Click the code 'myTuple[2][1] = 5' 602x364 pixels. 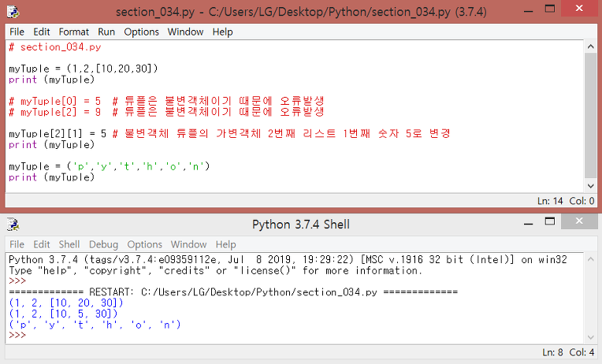pyautogui.click(x=58, y=134)
